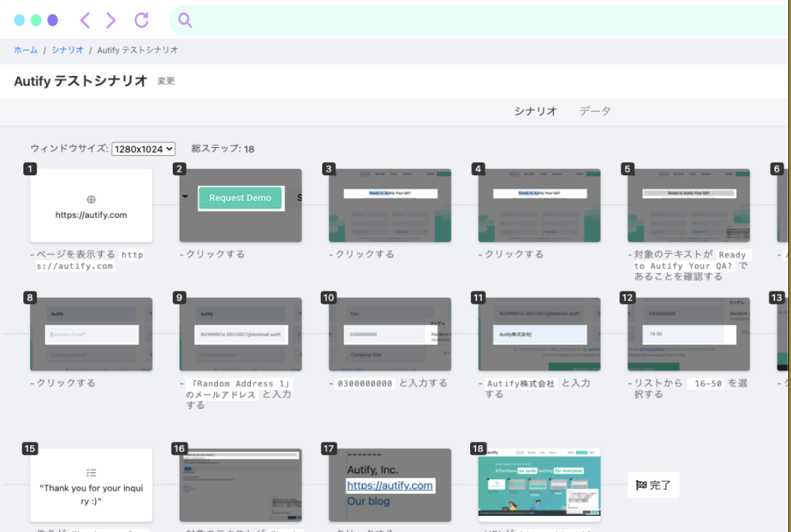The height and width of the screenshot is (532, 791).
Task: Open the シナリオ breadcrumb link
Action: click(67, 50)
